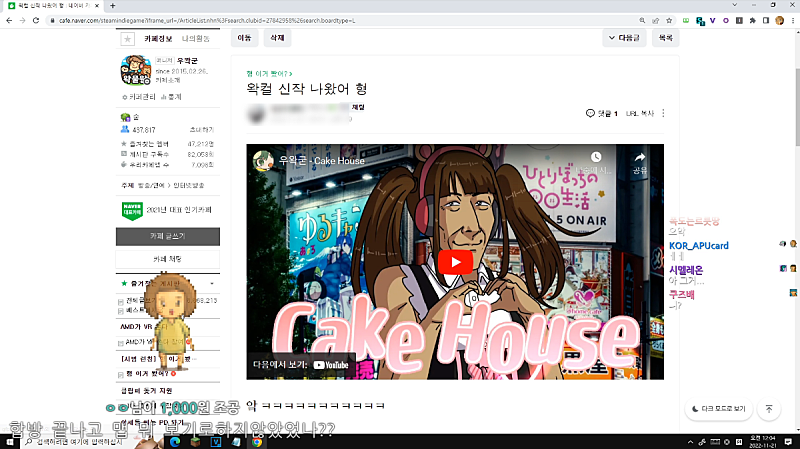Toggle the browser side panel icon

click(766, 20)
